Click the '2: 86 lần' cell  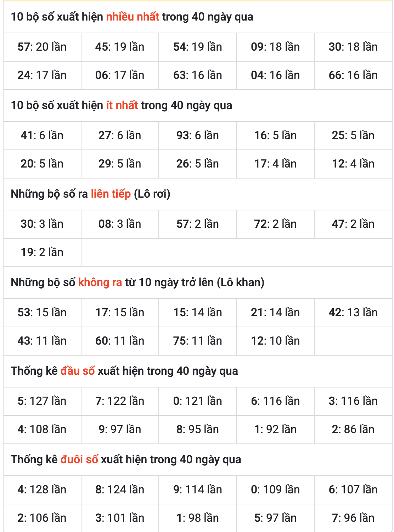(x=353, y=430)
